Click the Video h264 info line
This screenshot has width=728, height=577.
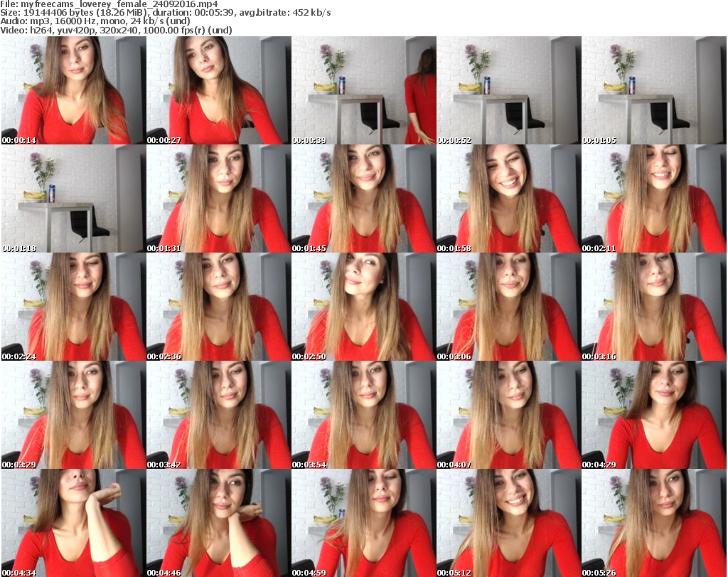(116, 30)
